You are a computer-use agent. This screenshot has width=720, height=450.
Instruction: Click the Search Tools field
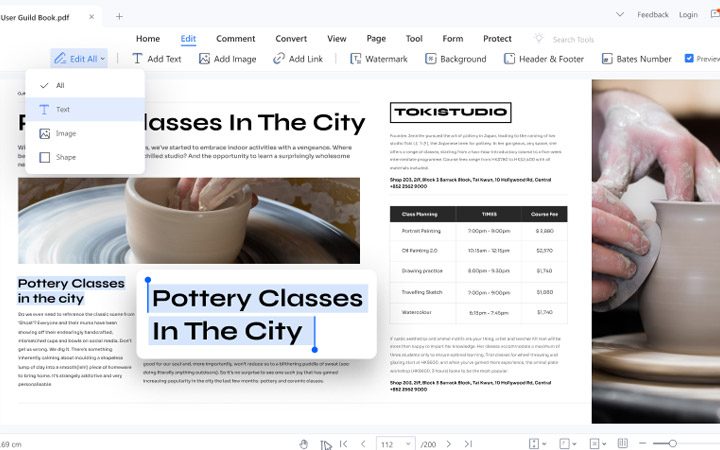(x=573, y=39)
